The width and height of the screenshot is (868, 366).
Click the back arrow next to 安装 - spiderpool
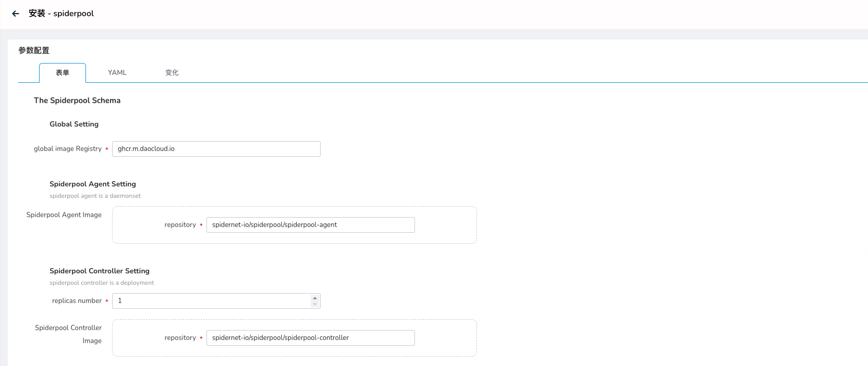coord(16,14)
